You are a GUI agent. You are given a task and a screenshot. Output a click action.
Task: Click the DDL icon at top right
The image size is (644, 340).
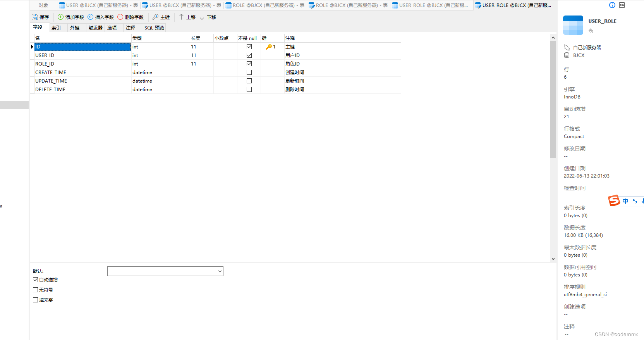tap(622, 5)
